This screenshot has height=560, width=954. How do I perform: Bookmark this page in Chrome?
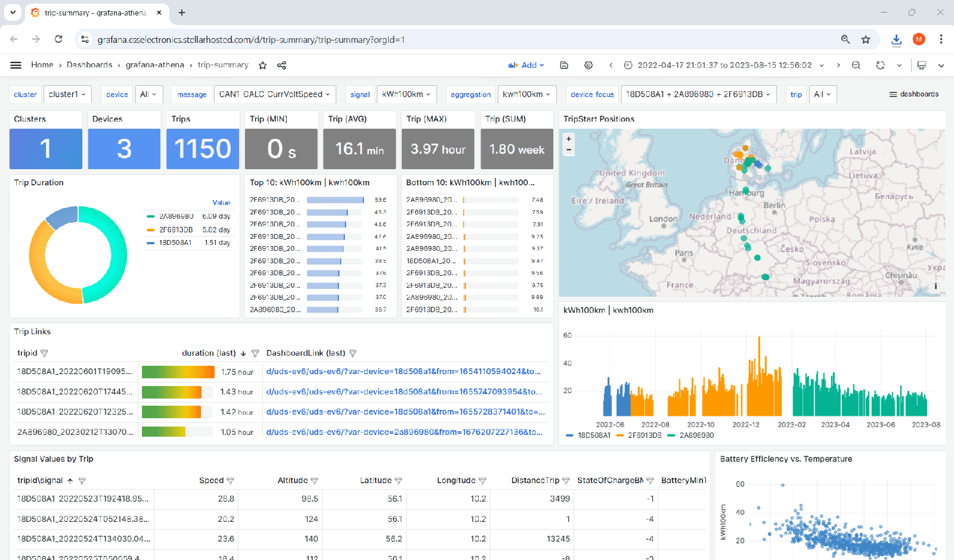(x=866, y=39)
